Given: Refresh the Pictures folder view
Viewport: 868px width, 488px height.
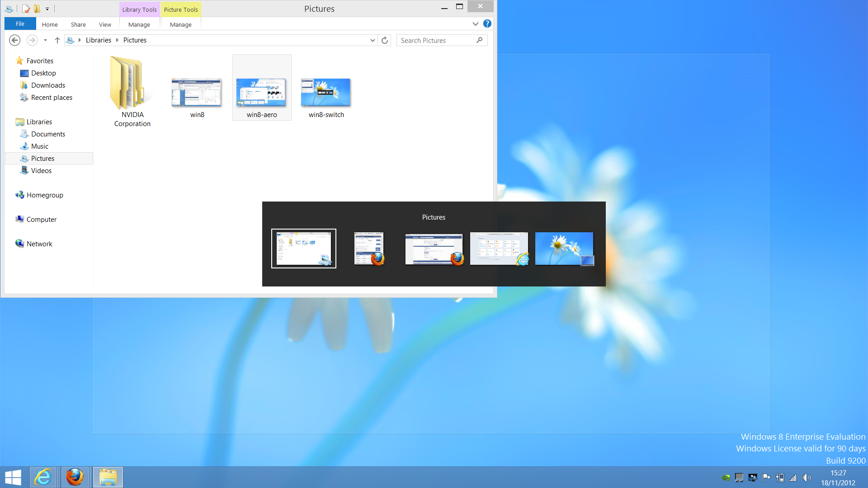Looking at the screenshot, I should click(385, 40).
